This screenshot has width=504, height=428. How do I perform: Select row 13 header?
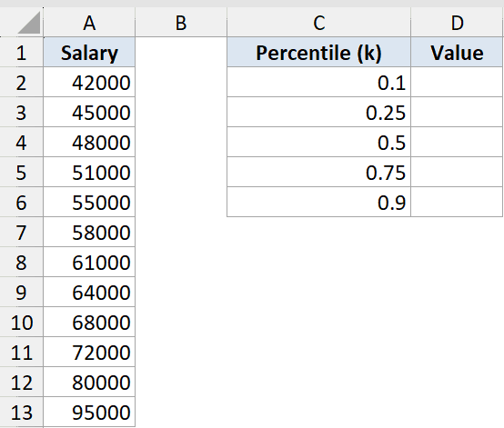click(x=21, y=412)
